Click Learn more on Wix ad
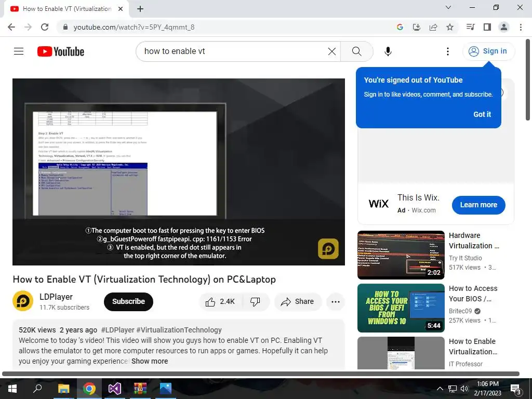 478,205
